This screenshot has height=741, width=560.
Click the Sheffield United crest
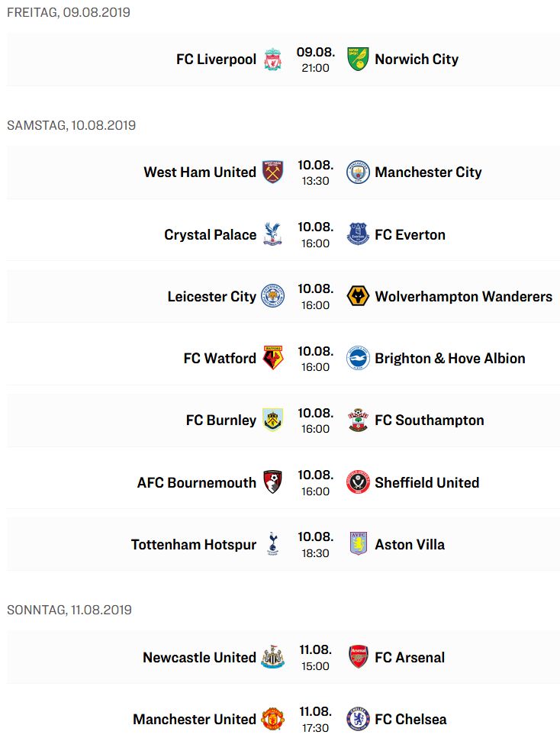[358, 482]
